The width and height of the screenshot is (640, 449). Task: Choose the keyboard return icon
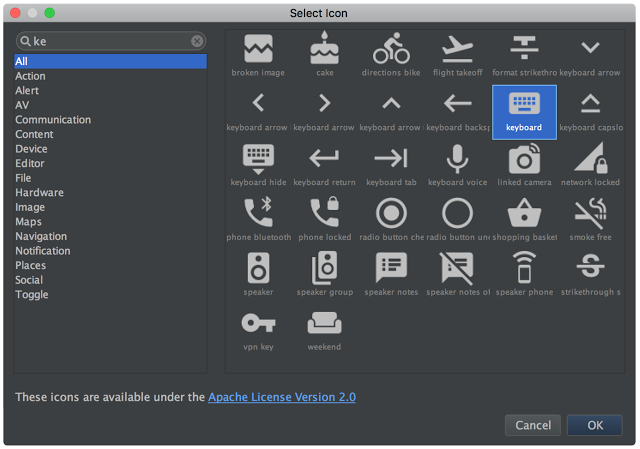[x=324, y=158]
